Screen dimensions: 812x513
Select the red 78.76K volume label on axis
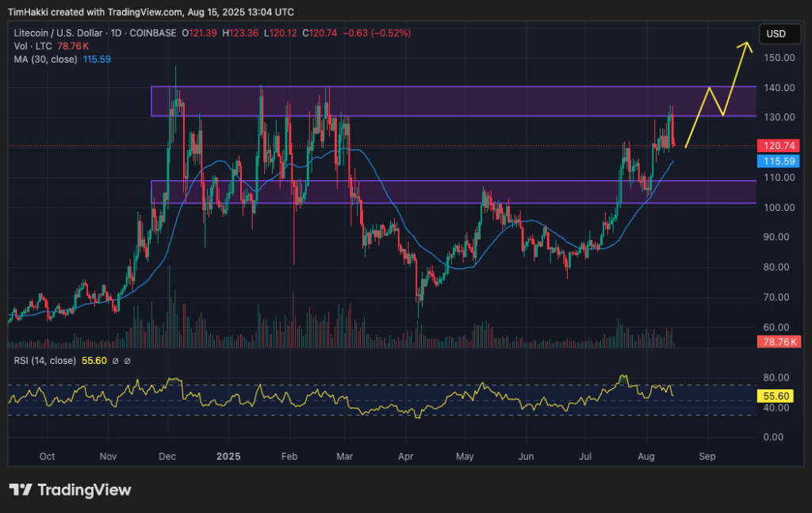tap(779, 341)
